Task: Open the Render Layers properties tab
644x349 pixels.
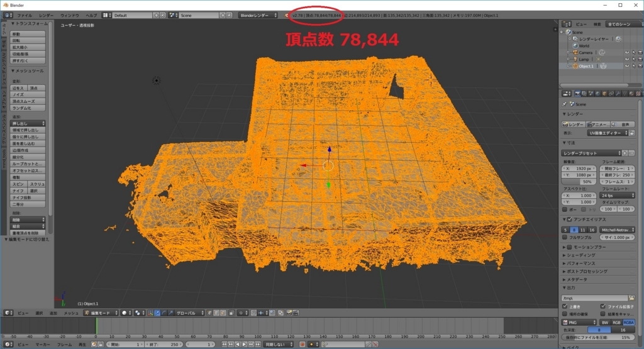Action: [x=584, y=94]
